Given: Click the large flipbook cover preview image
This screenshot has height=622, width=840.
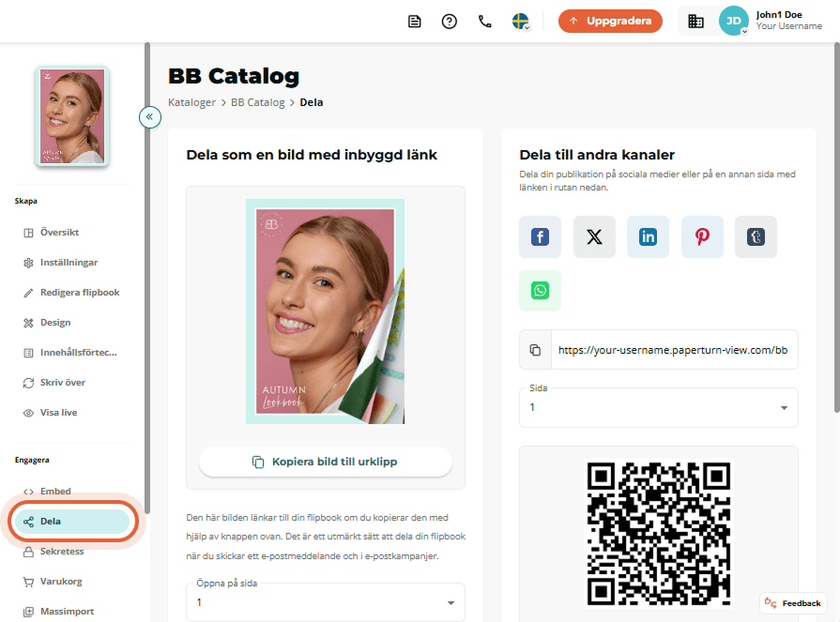Looking at the screenshot, I should [325, 311].
